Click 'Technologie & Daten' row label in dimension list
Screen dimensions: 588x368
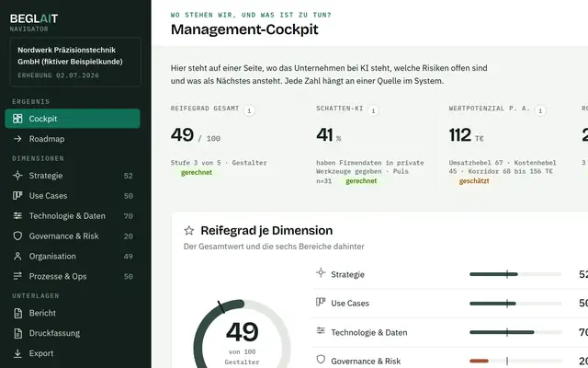(x=369, y=333)
